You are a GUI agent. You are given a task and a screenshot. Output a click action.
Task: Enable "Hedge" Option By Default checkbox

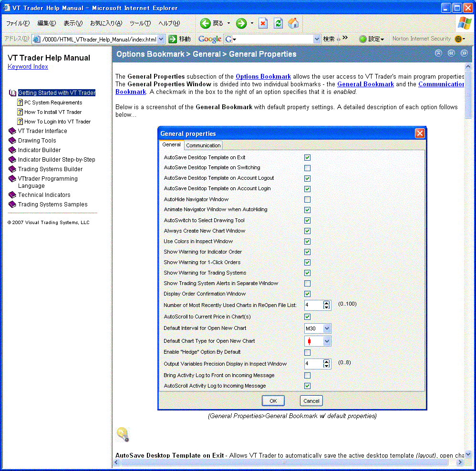(307, 352)
